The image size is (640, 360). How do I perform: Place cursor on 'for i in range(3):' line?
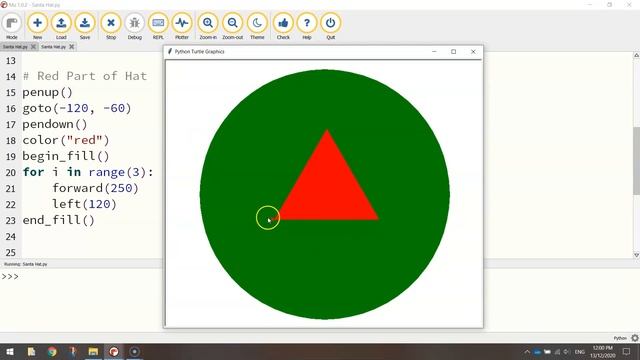click(x=88, y=172)
